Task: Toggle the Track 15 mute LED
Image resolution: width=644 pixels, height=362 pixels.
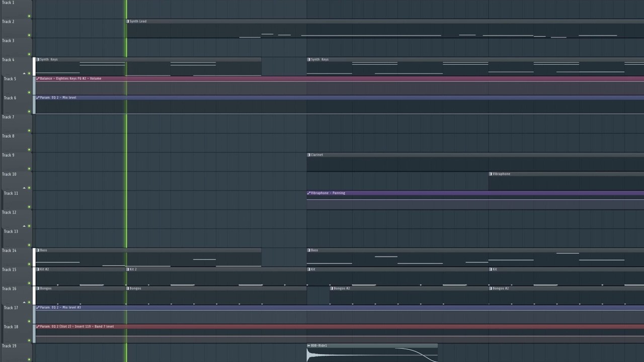Action: point(29,284)
